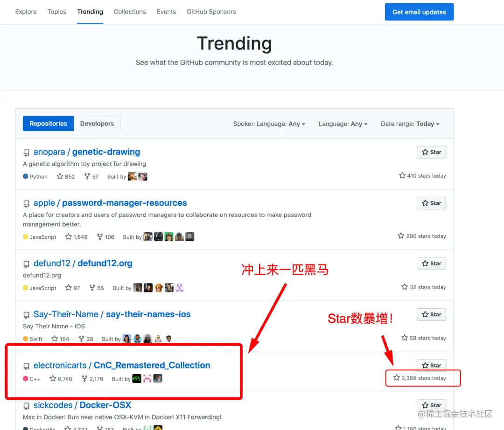This screenshot has height=430, width=504.
Task: Select the Trending tab
Action: (x=90, y=12)
